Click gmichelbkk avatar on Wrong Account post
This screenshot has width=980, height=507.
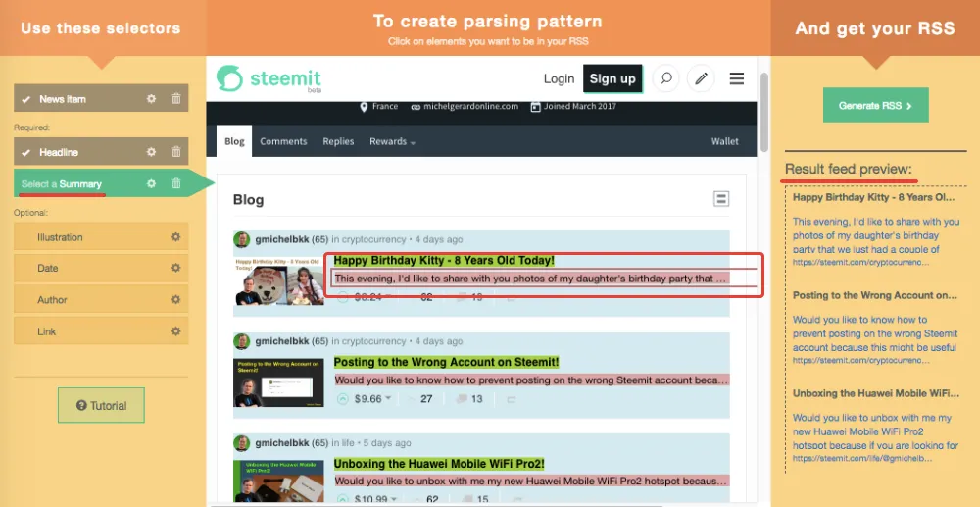[242, 341]
